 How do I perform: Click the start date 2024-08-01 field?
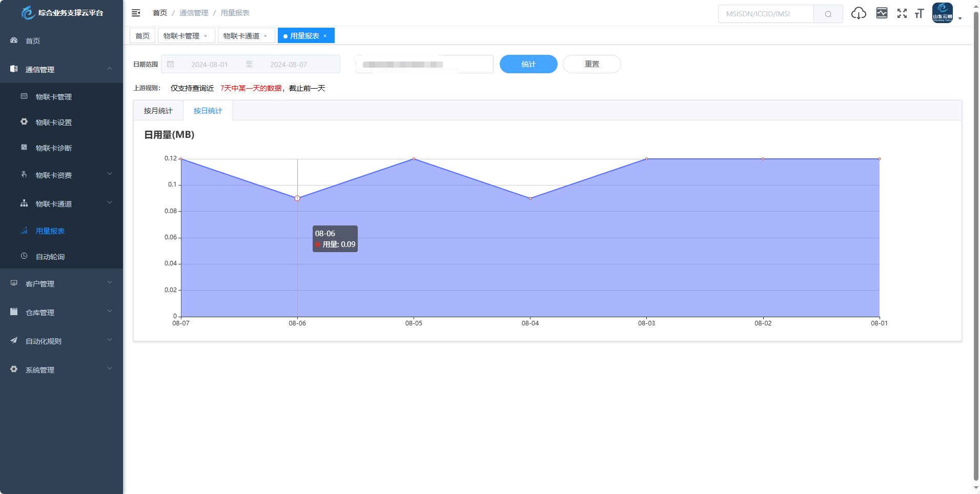pyautogui.click(x=210, y=65)
